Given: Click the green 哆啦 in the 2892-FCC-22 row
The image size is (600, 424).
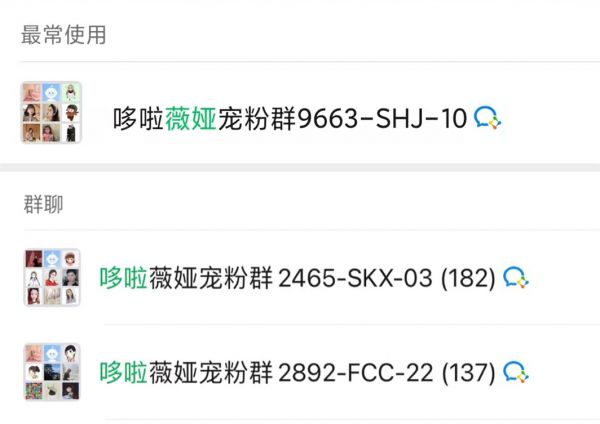Looking at the screenshot, I should [x=124, y=372].
